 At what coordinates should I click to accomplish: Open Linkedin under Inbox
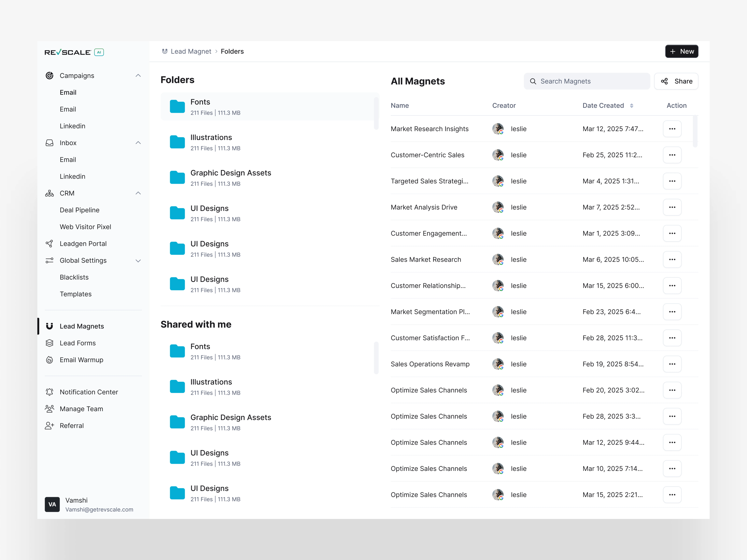pyautogui.click(x=73, y=177)
